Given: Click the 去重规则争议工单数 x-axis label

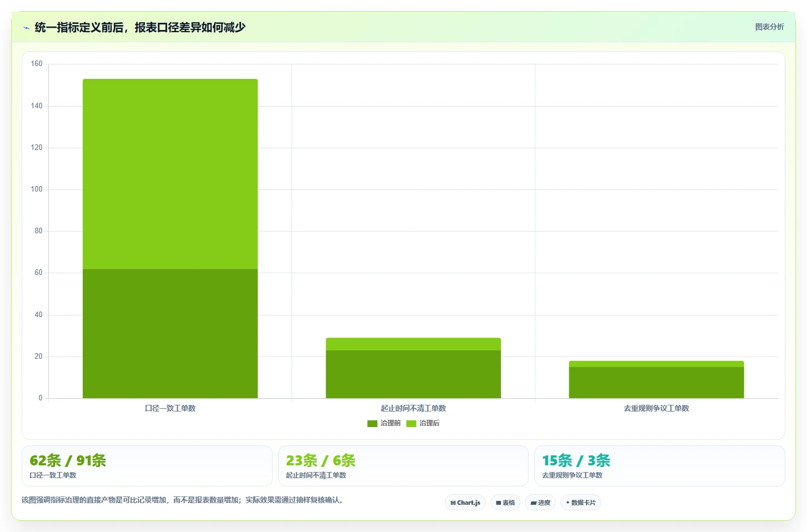Looking at the screenshot, I should click(x=656, y=408).
